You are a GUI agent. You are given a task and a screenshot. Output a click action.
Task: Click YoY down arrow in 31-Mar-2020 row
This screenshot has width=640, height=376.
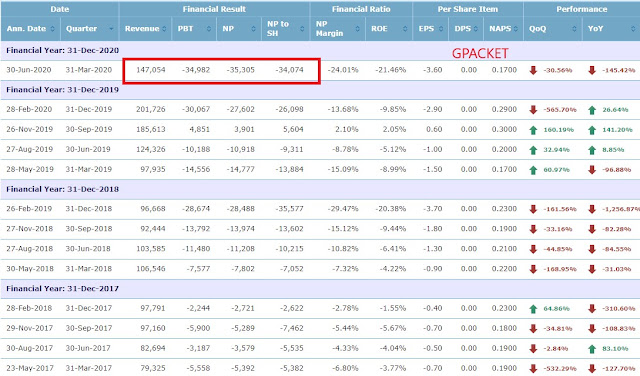pyautogui.click(x=592, y=70)
